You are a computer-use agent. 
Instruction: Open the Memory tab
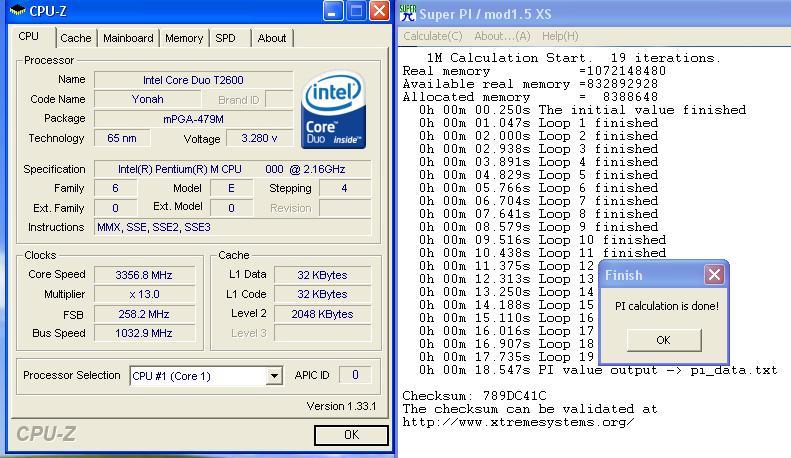point(184,38)
